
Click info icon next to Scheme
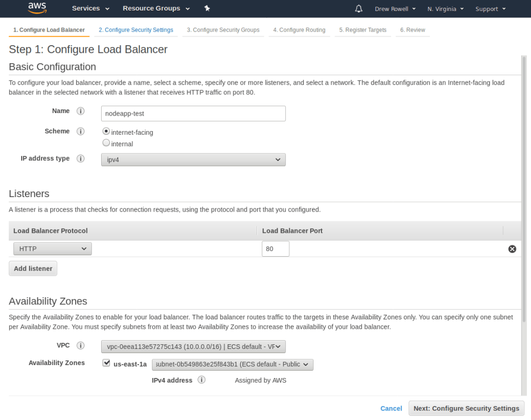pyautogui.click(x=80, y=132)
